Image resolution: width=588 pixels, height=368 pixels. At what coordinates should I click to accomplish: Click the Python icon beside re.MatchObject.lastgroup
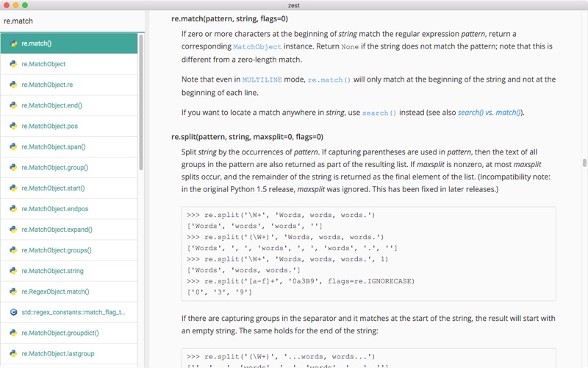pos(13,353)
